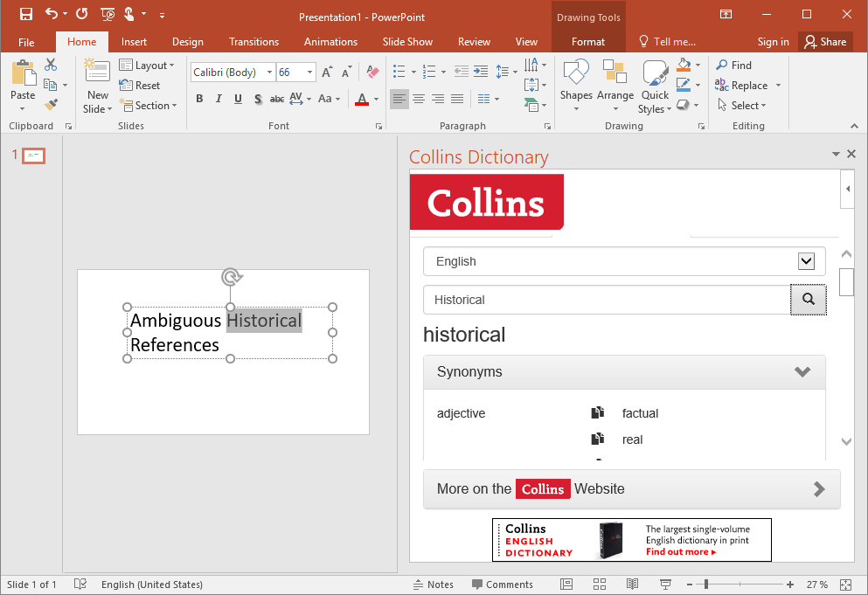The image size is (868, 595).
Task: Open the File tab
Action: pos(26,42)
